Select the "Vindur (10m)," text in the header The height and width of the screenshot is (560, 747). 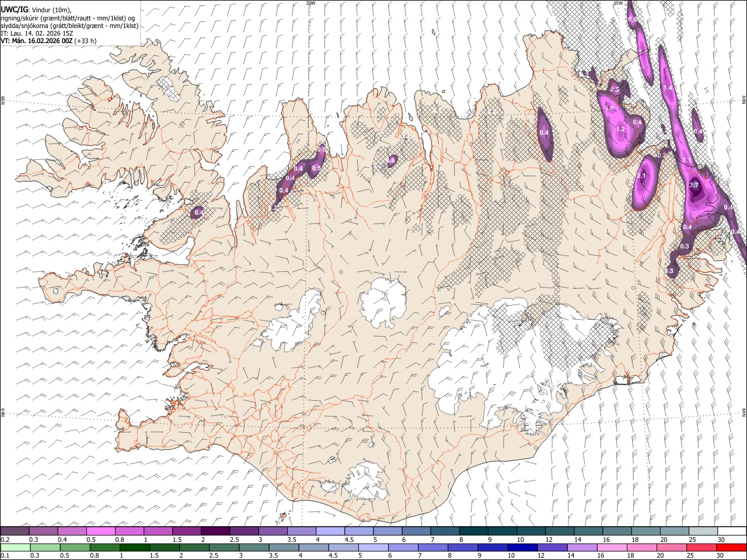click(x=50, y=10)
